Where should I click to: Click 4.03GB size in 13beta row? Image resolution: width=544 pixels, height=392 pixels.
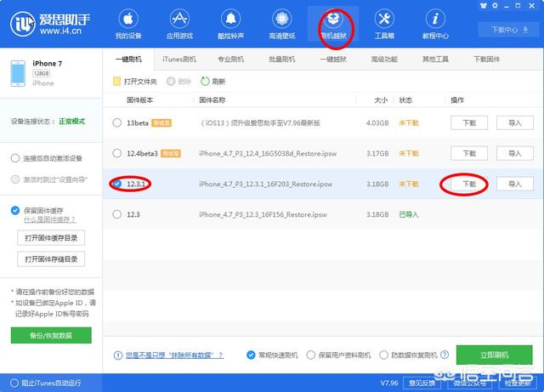point(377,123)
